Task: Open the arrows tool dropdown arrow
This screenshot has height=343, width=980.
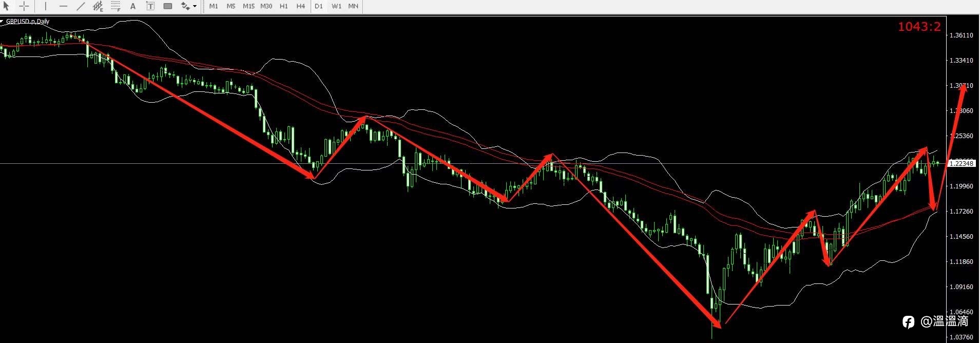Action: 195,7
